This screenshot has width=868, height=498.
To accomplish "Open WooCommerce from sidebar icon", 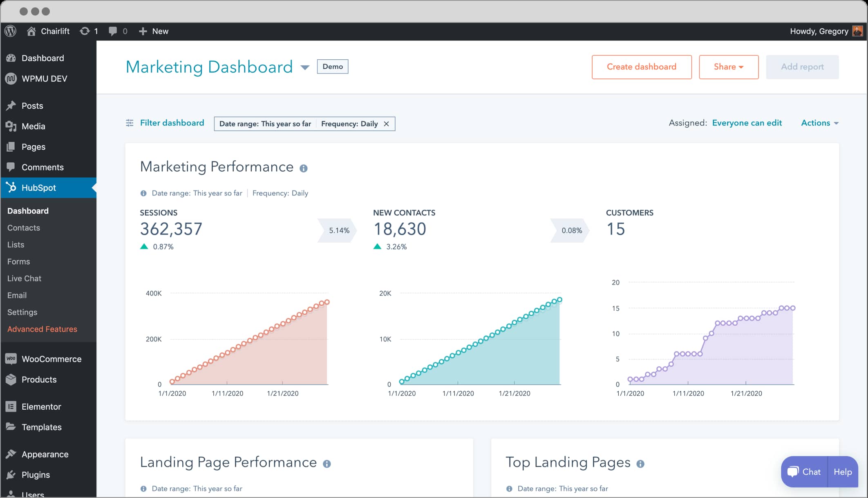I will [11, 359].
